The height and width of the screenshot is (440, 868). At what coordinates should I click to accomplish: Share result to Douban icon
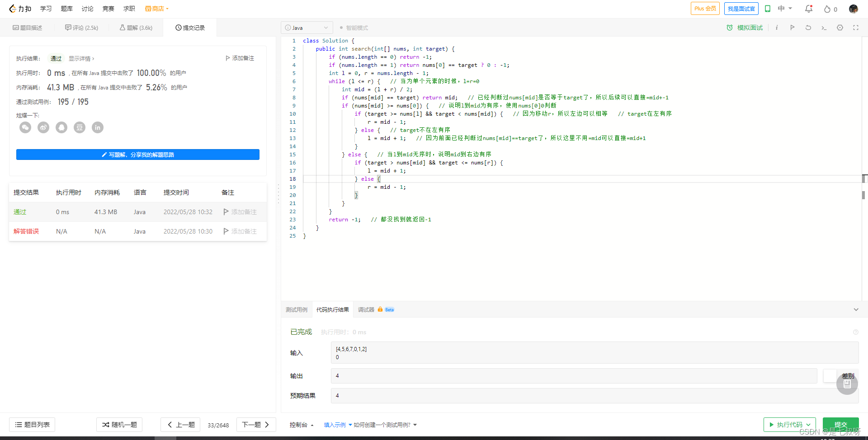tap(80, 127)
